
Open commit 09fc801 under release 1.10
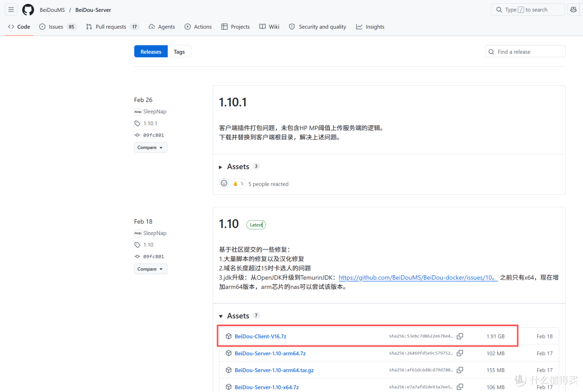pyautogui.click(x=153, y=256)
